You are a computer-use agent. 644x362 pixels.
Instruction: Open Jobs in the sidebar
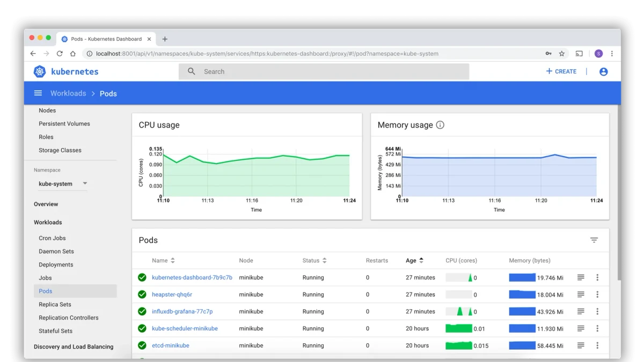point(45,278)
